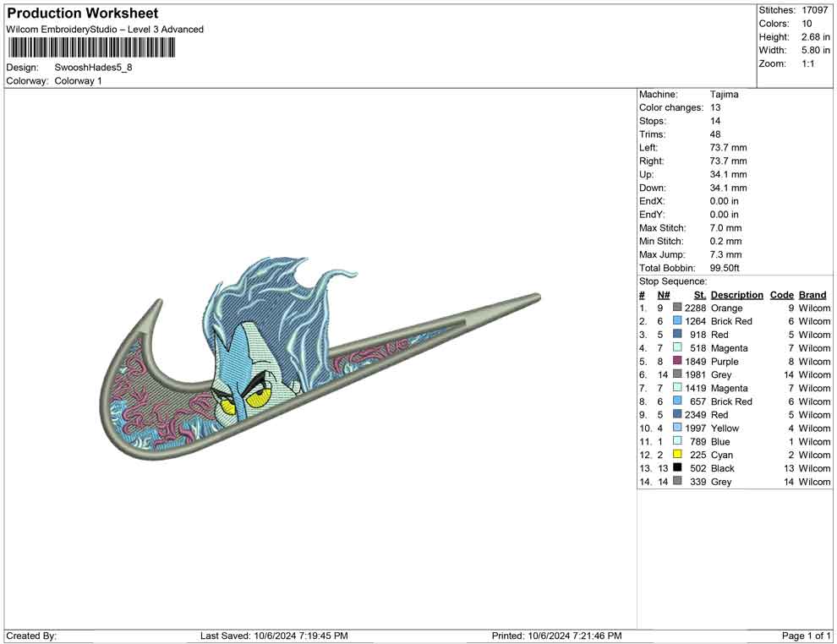
Task: Click the Production Worksheet title
Action: [x=82, y=13]
